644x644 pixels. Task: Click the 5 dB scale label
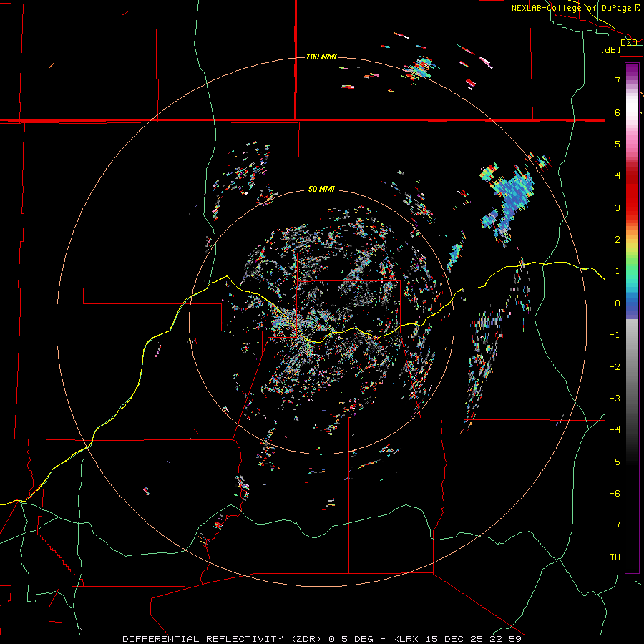pos(618,144)
